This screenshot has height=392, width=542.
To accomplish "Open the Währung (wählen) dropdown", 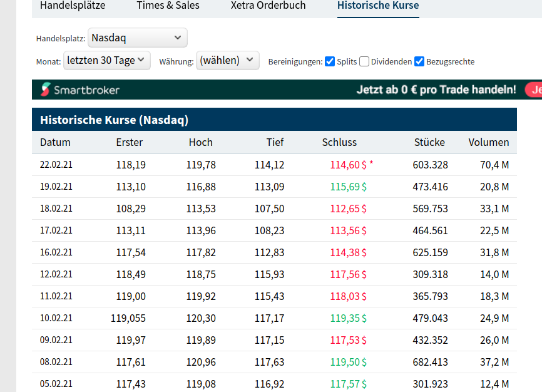I will coord(227,61).
